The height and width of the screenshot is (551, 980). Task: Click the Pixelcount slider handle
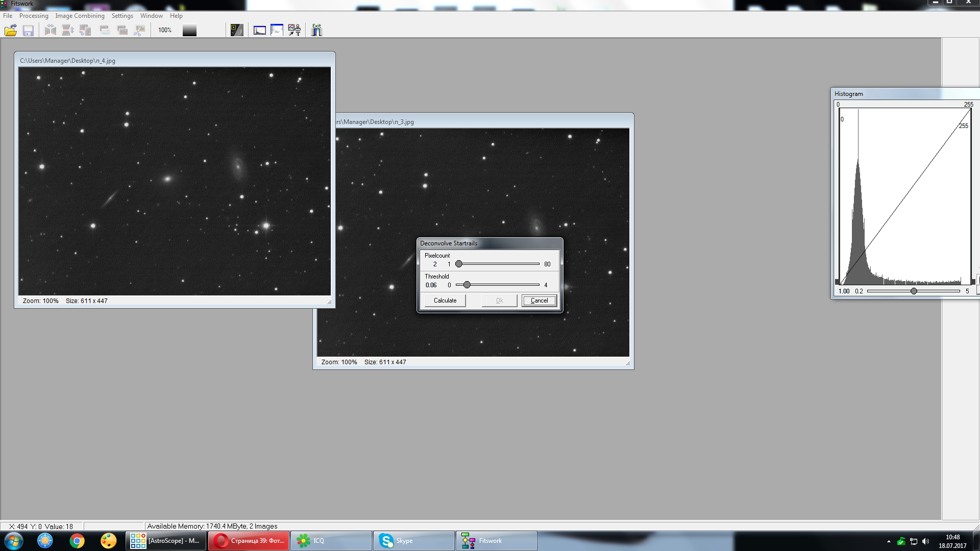(x=459, y=264)
